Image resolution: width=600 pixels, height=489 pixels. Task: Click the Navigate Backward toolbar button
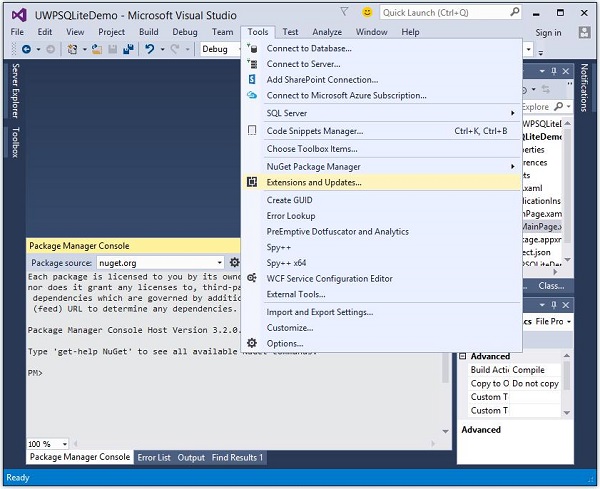coord(25,49)
